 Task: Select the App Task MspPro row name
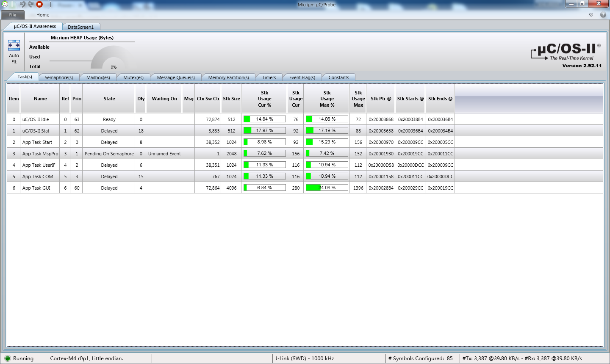point(40,154)
